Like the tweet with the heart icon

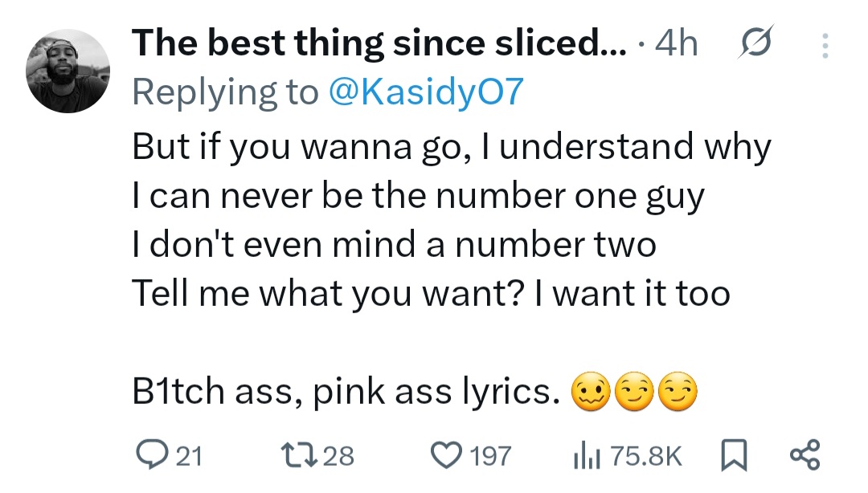pos(444,455)
